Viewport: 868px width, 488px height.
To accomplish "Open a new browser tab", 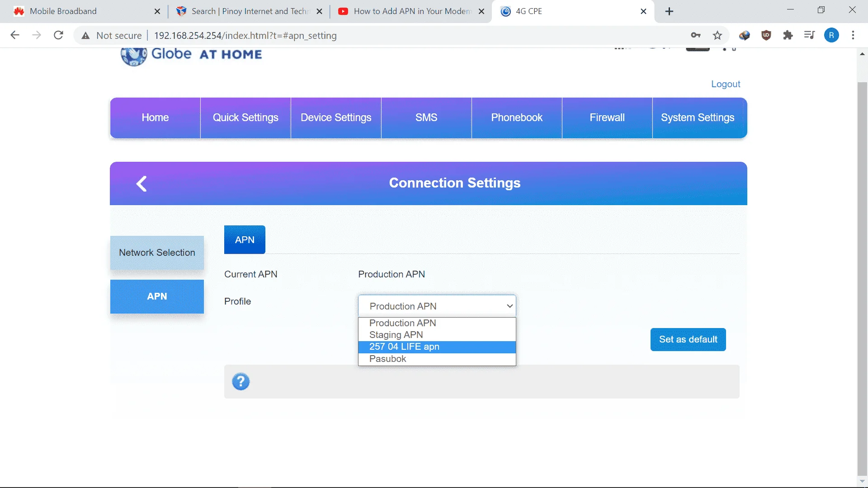I will point(670,11).
